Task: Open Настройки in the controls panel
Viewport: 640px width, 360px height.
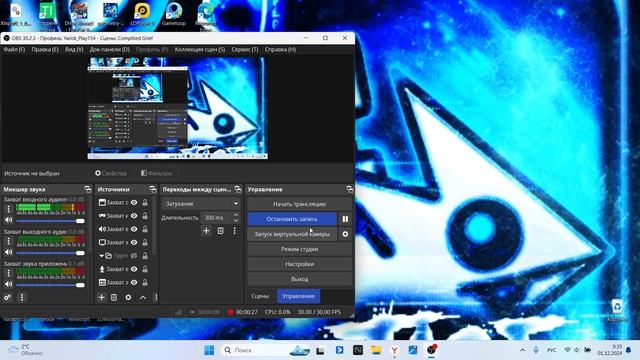Action: click(x=300, y=264)
